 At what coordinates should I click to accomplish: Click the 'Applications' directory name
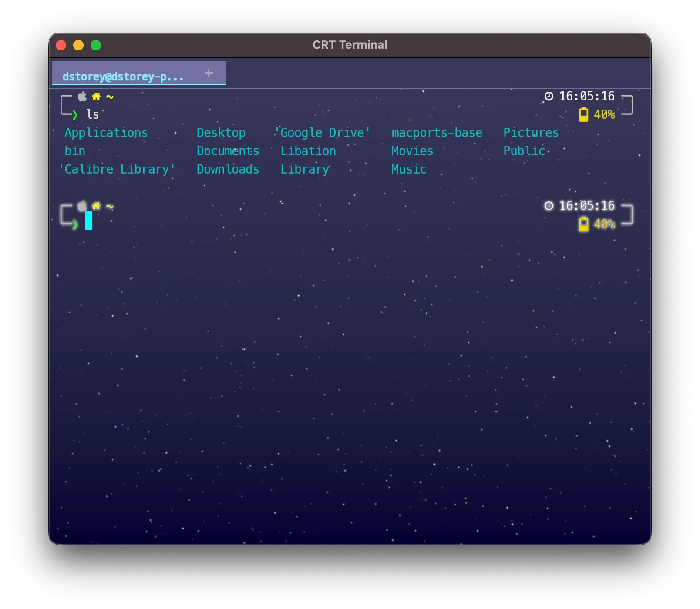pyautogui.click(x=106, y=133)
